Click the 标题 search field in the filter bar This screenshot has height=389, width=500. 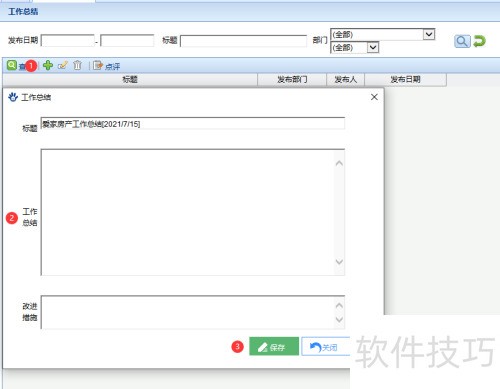(x=243, y=41)
